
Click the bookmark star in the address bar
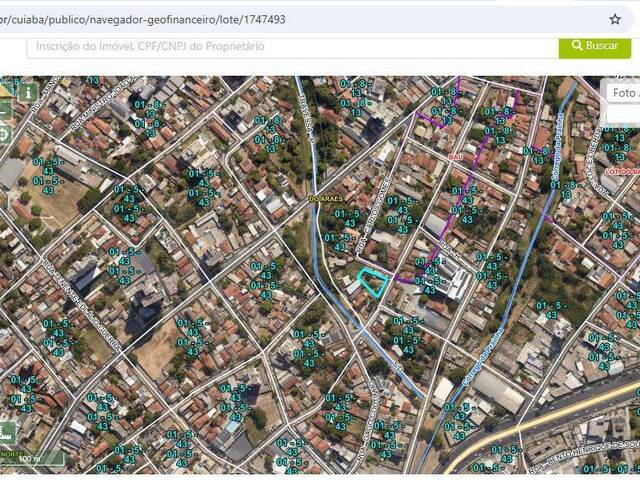coord(615,19)
